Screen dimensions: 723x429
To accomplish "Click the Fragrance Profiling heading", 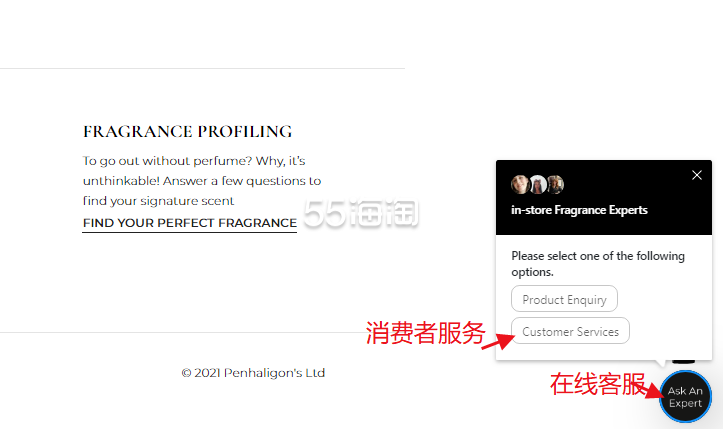I will click(188, 131).
